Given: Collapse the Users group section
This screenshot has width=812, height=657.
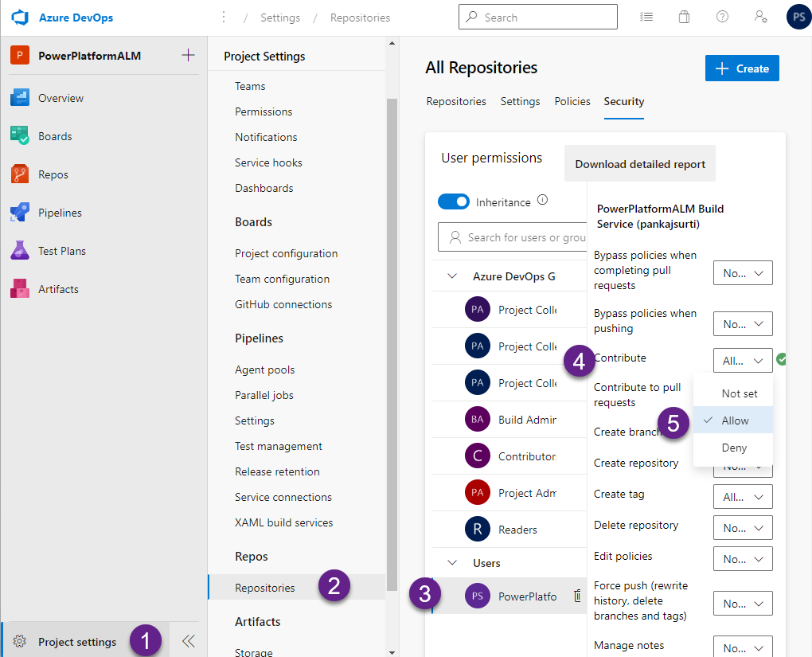Looking at the screenshot, I should click(x=453, y=563).
